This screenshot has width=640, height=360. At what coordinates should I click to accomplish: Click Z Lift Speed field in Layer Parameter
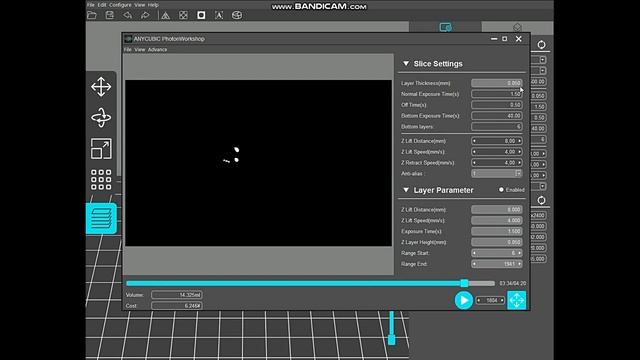497,220
